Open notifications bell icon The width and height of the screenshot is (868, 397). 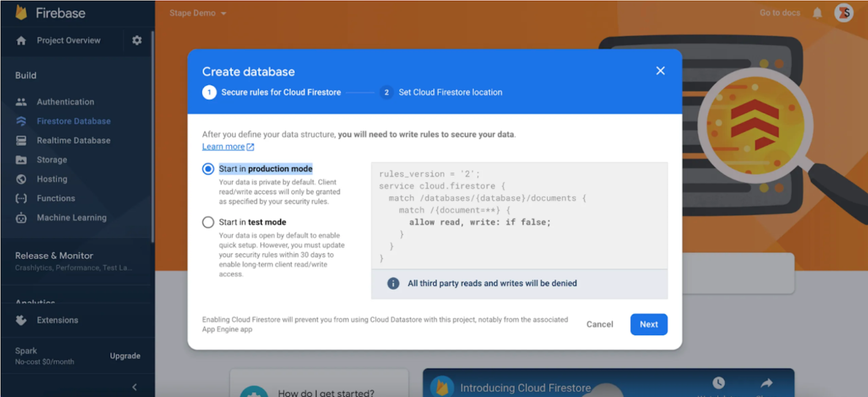817,13
